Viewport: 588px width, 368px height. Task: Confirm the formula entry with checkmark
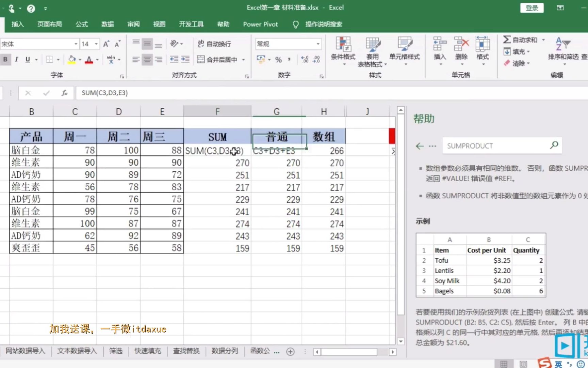tap(46, 93)
